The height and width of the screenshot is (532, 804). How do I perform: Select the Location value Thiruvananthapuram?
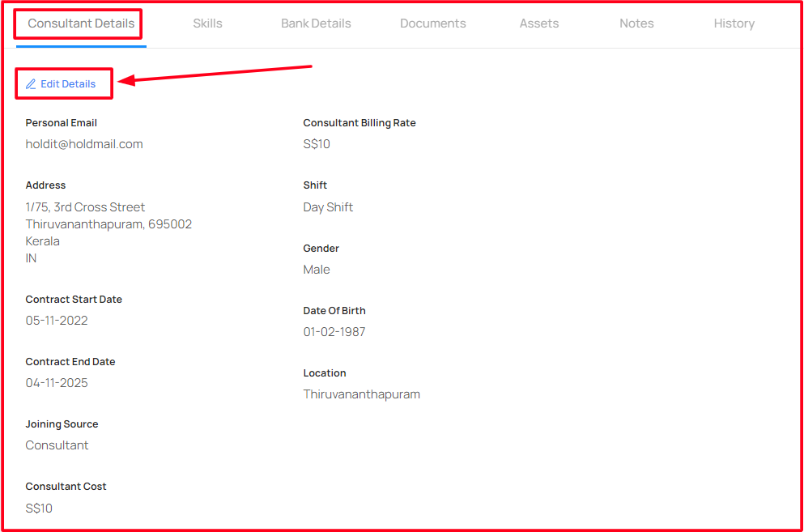point(361,394)
